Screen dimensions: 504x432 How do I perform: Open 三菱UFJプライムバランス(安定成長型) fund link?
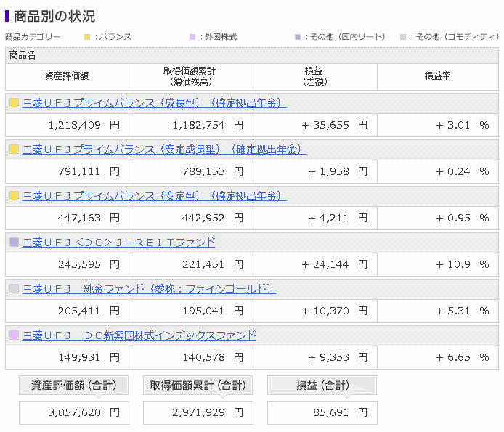165,150
